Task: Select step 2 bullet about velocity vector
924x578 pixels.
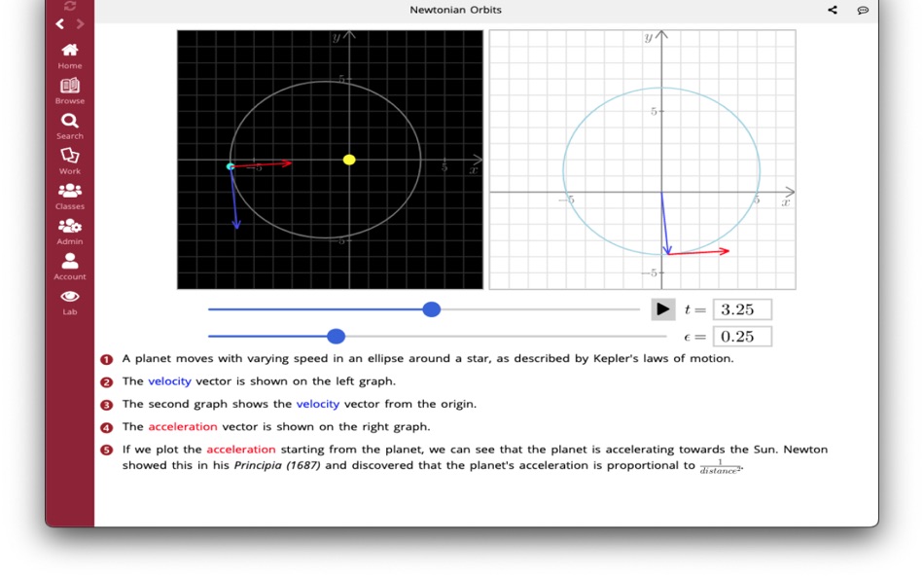Action: coord(107,382)
